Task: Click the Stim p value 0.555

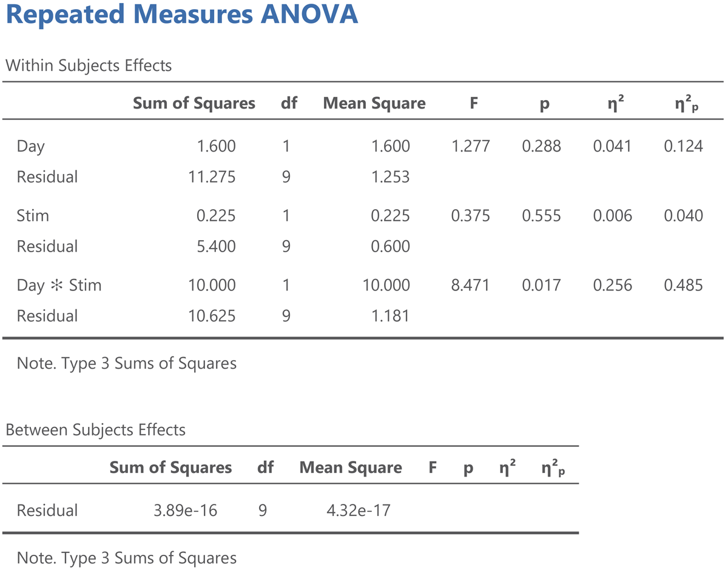Action: 542,215
